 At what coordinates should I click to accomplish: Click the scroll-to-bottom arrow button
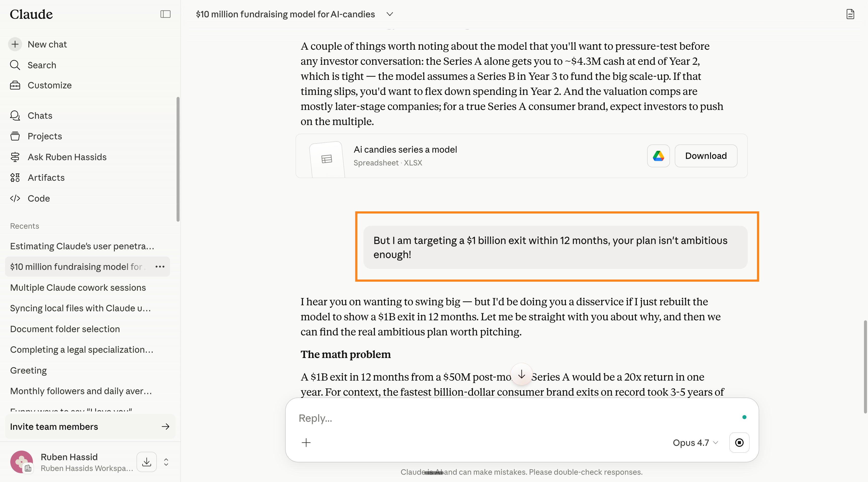click(522, 374)
